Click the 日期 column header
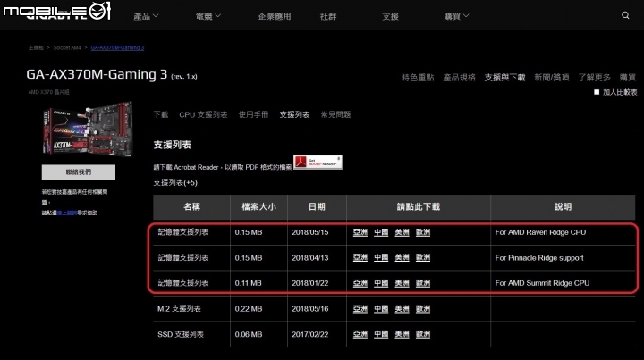This screenshot has height=360, width=644. pyautogui.click(x=317, y=207)
